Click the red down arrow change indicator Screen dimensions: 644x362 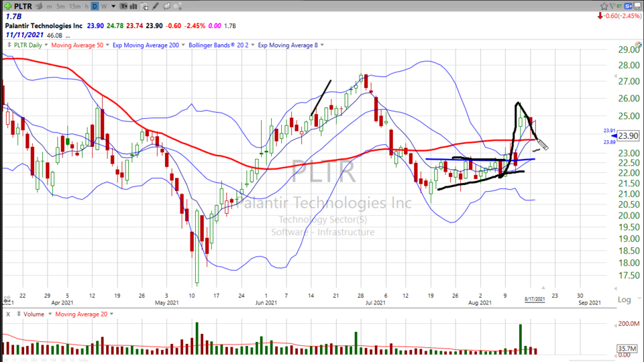point(600,16)
